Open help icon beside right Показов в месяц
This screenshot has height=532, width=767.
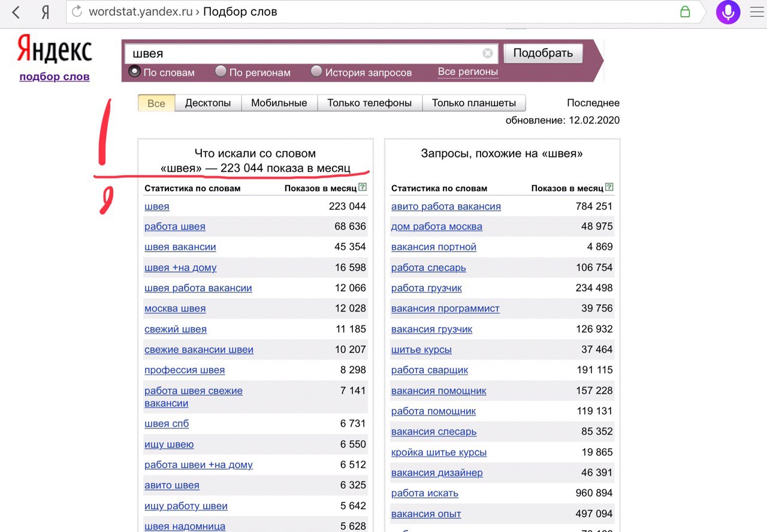click(x=609, y=188)
